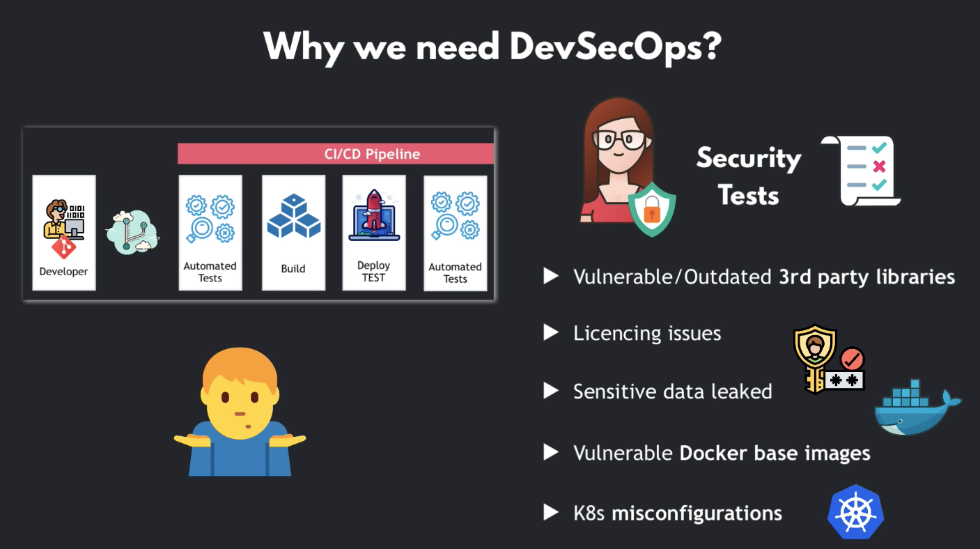The image size is (980, 549).
Task: Click the Licencing issues text
Action: 647,334
